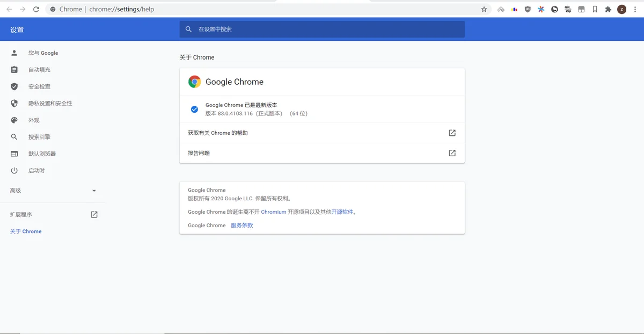Image resolution: width=644 pixels, height=334 pixels.
Task: Click the shield-check icon for 安全检查
Action: click(x=14, y=86)
